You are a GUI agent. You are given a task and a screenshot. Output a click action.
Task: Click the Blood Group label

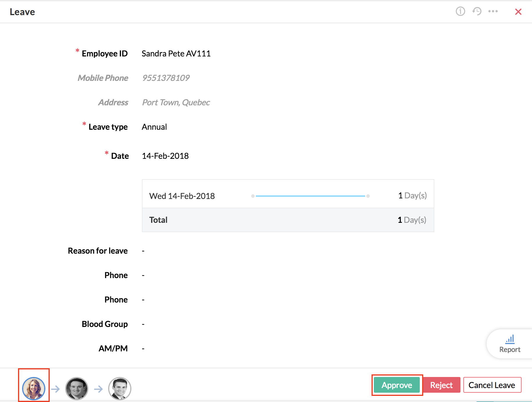click(x=105, y=324)
